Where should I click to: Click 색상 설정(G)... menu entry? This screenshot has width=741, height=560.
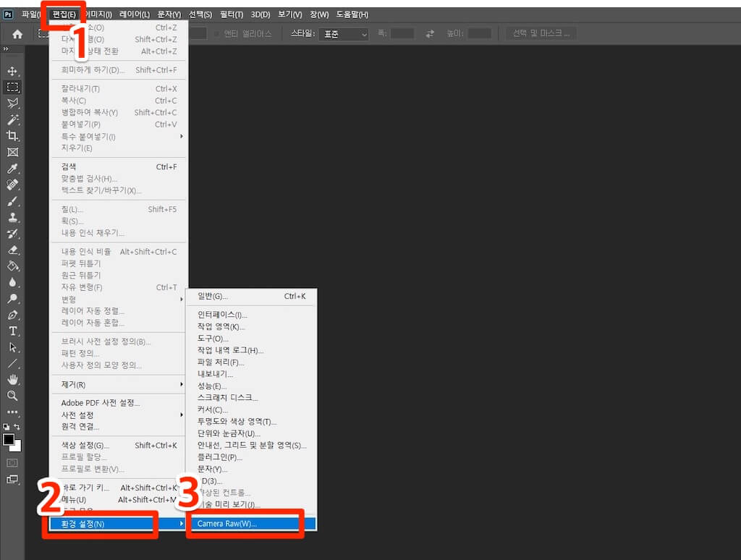118,446
